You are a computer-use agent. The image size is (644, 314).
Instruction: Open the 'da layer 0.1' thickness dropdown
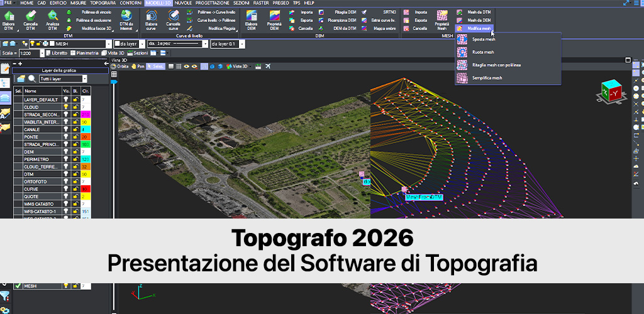tap(242, 44)
